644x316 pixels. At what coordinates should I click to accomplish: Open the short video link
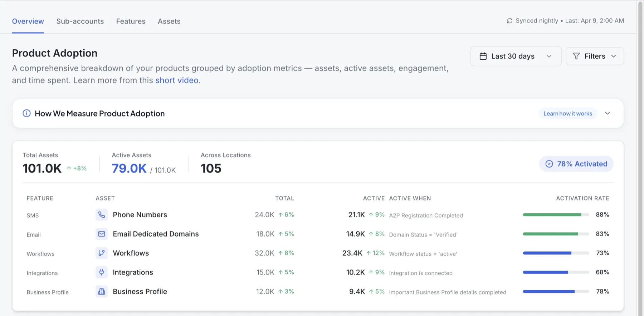pos(177,80)
